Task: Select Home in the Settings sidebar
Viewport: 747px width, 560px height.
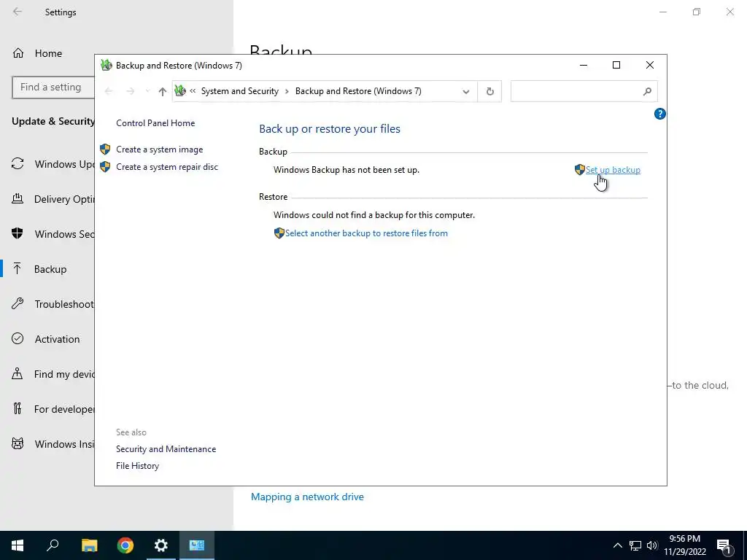Action: [x=48, y=53]
